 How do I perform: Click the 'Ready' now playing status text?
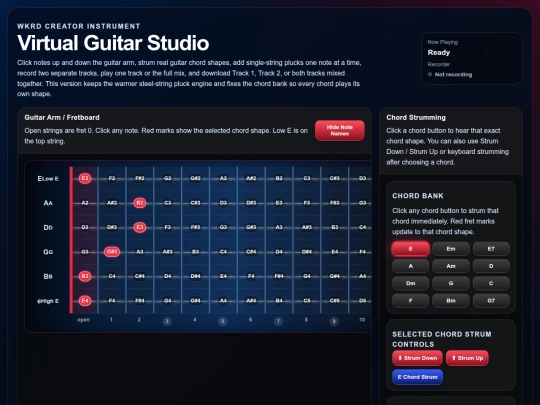(439, 52)
